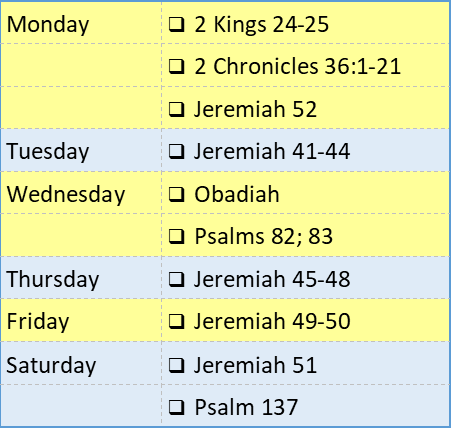This screenshot has height=428, width=451.
Task: Mark the Jeremiah 45-48 checkbox
Action: click(176, 279)
